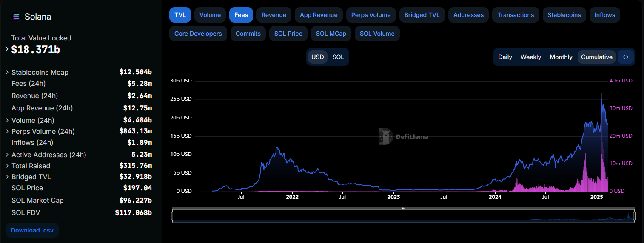Download the .csv data file
This screenshot has width=644, height=243.
[32, 230]
